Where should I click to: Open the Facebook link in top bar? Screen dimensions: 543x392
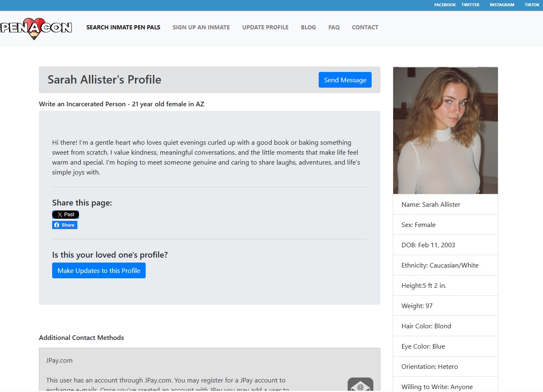(445, 5)
